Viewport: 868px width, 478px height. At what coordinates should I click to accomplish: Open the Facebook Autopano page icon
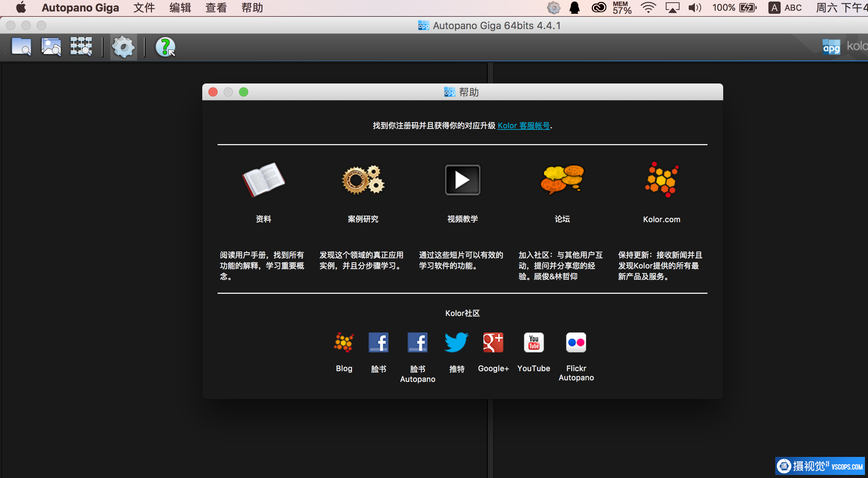point(418,342)
